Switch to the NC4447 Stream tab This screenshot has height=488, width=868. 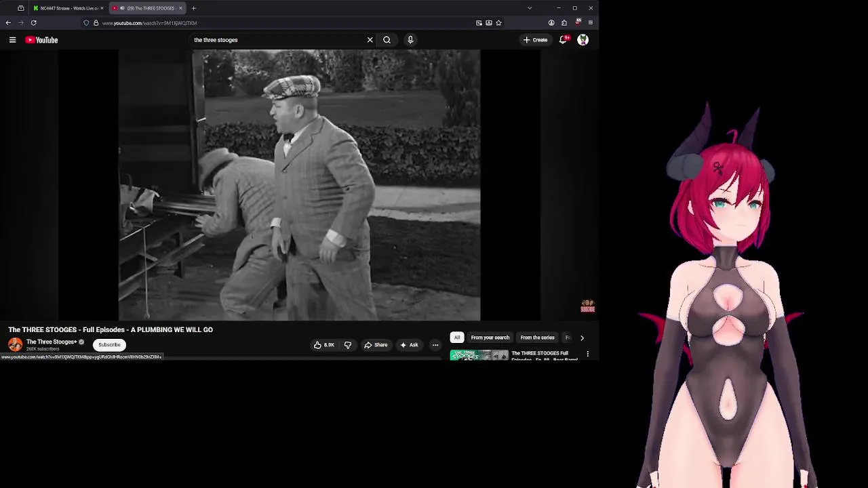click(x=68, y=8)
